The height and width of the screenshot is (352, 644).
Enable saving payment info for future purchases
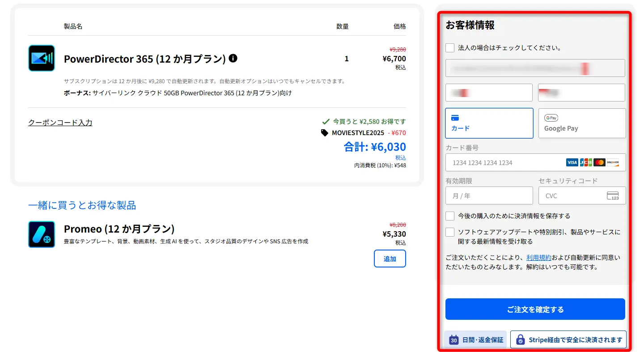[x=449, y=216]
